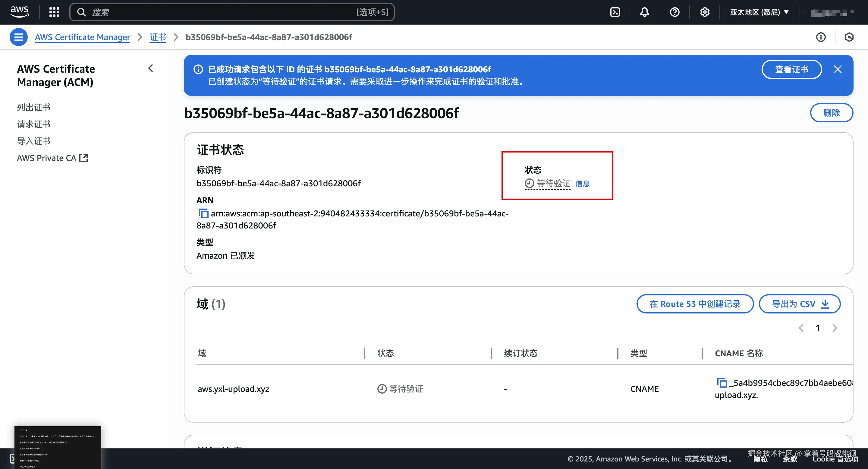Viewport: 868px width, 469px height.
Task: Click the certificate ID under 标识符
Action: point(278,183)
